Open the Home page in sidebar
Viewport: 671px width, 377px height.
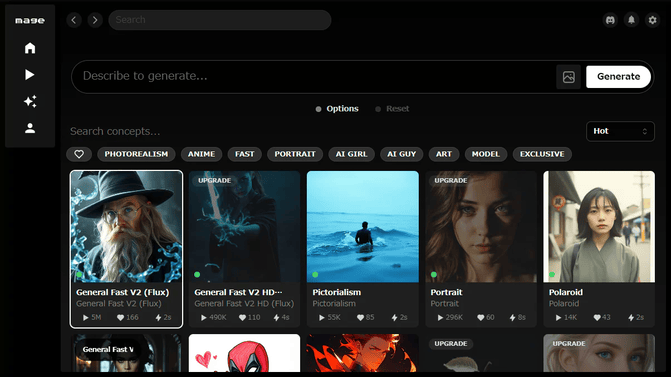coord(30,48)
